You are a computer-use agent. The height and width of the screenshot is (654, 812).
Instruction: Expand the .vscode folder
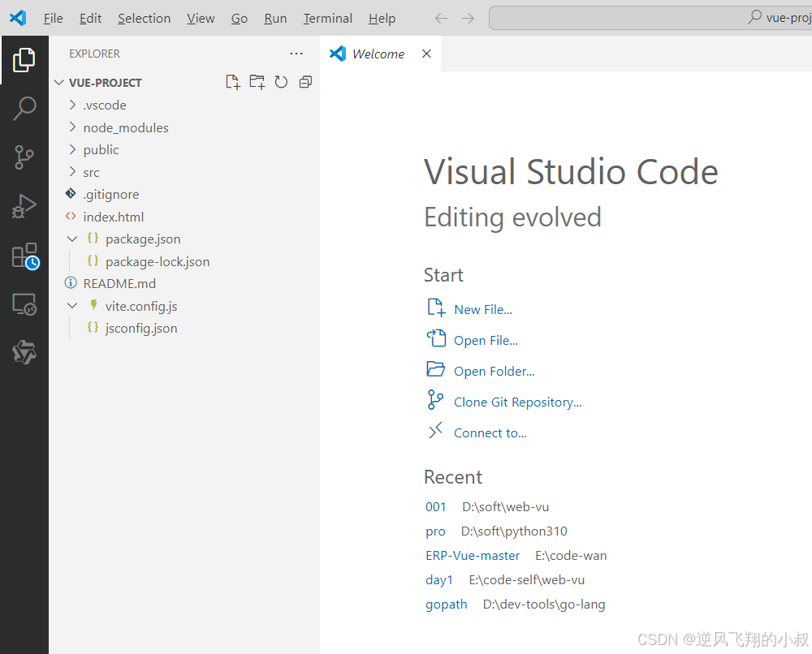coord(72,105)
